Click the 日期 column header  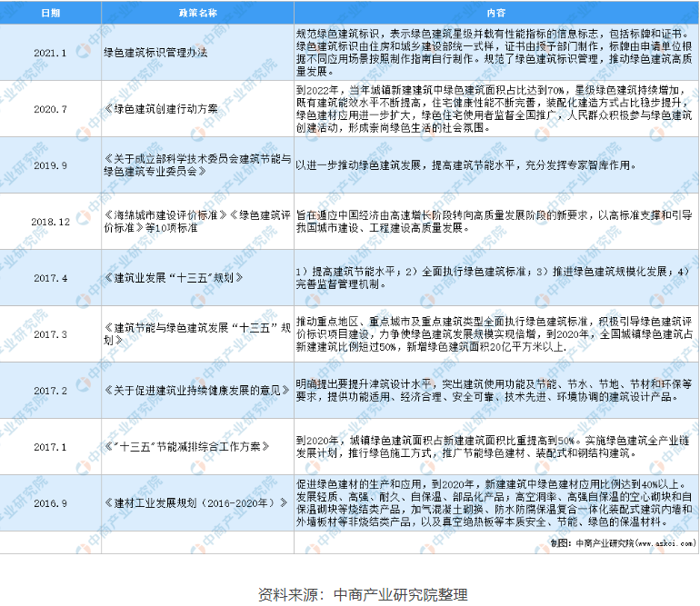click(x=51, y=14)
